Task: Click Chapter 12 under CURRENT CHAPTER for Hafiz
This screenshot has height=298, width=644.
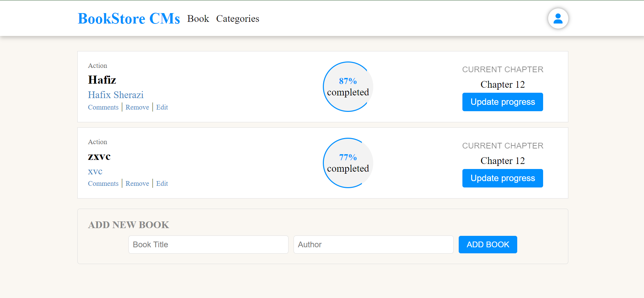Action: 502,84
